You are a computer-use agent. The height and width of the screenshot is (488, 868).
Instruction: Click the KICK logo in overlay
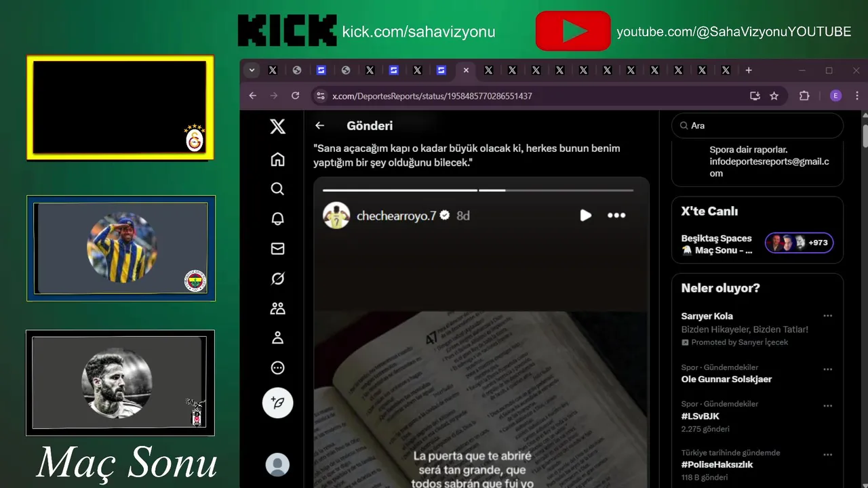coord(288,30)
